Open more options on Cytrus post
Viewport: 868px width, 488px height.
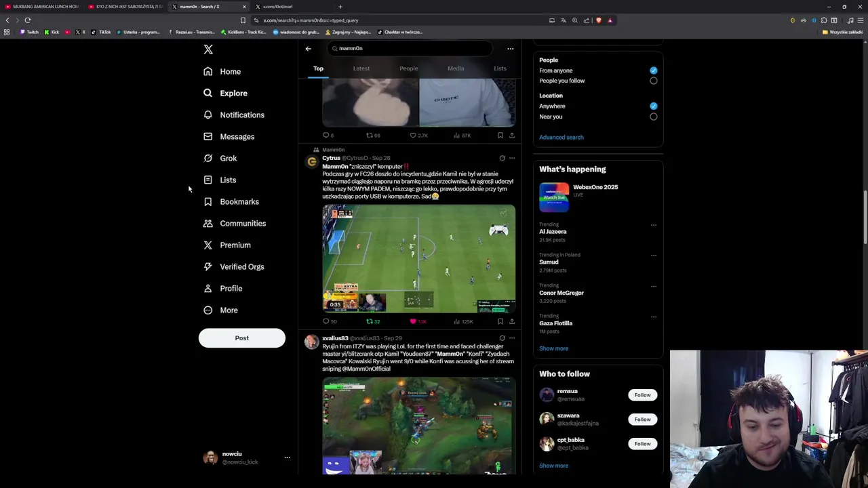tap(512, 158)
